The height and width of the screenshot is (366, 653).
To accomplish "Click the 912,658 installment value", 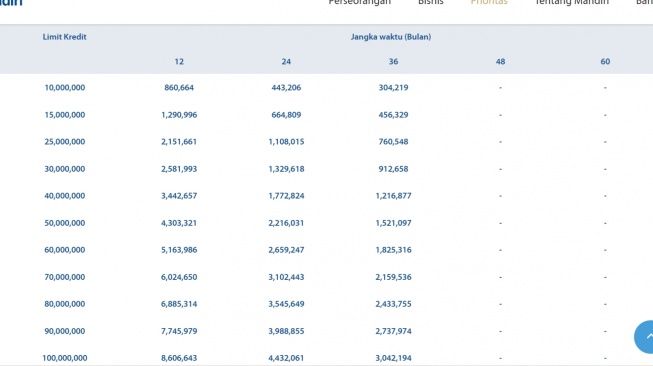I will pyautogui.click(x=394, y=169).
